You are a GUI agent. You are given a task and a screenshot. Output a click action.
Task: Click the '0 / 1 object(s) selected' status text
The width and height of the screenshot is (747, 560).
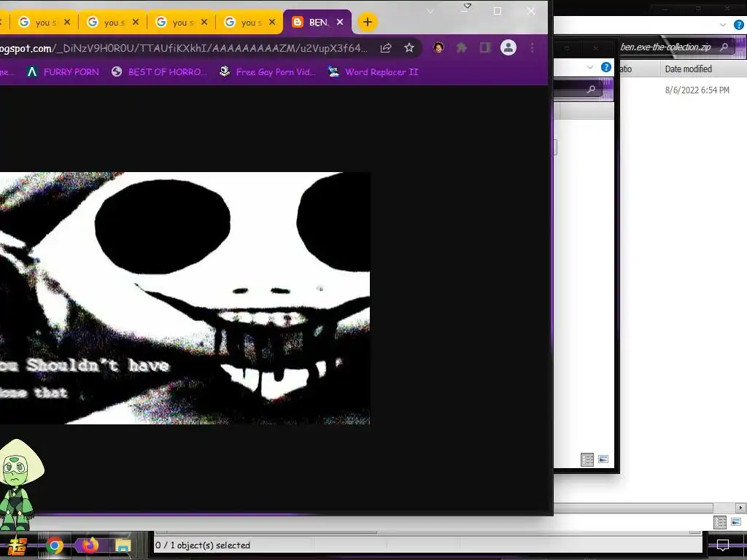tap(203, 545)
